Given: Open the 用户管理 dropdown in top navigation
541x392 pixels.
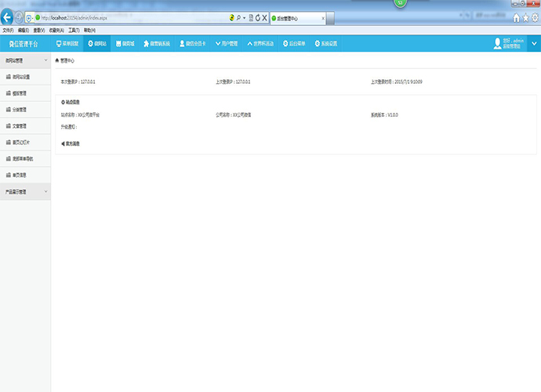Looking at the screenshot, I should (225, 44).
